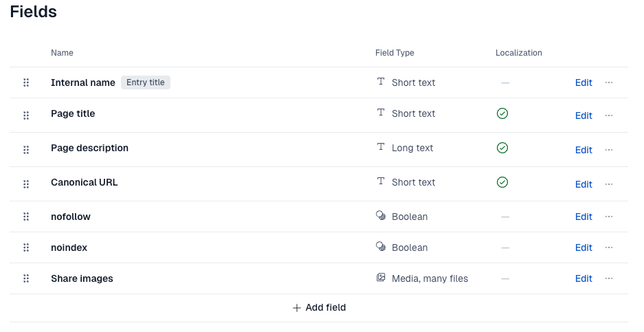Grab the drag handle for Internal name
The height and width of the screenshot is (332, 644).
coord(26,82)
